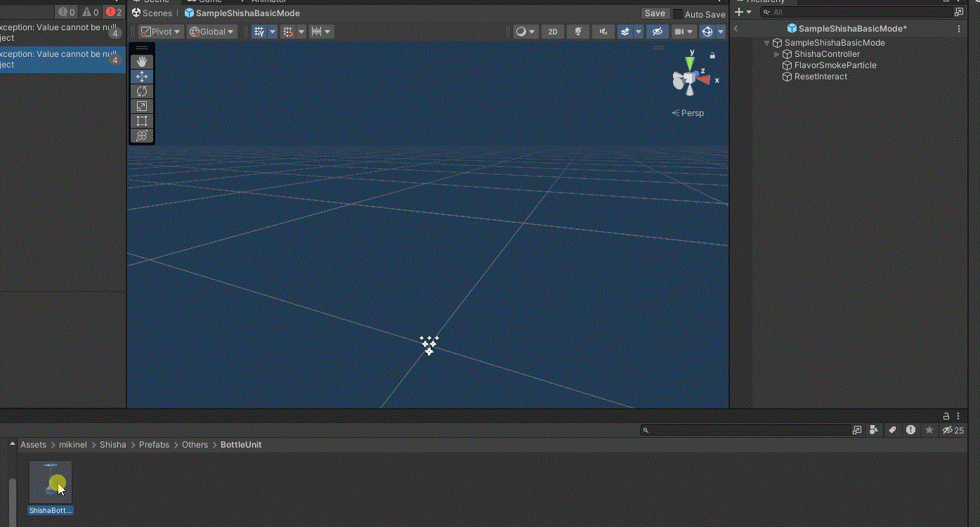Viewport: 980px width, 527px height.
Task: Enable the Auto Save checkbox
Action: 678,14
